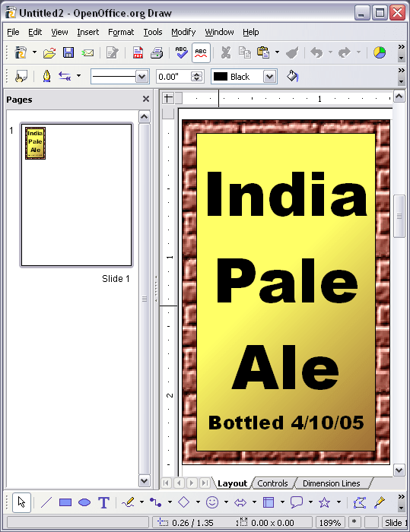Click the Arrow Style icon
This screenshot has width=410, height=532.
tap(65, 76)
